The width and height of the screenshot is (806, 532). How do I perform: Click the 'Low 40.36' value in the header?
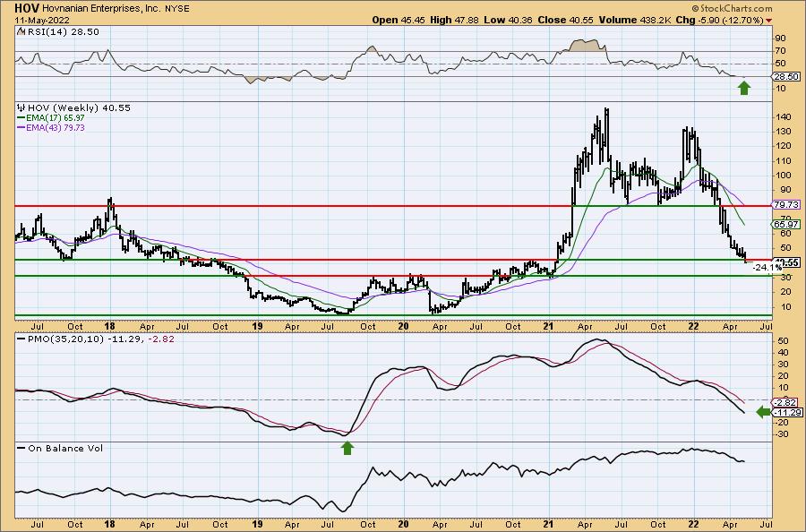pos(508,21)
